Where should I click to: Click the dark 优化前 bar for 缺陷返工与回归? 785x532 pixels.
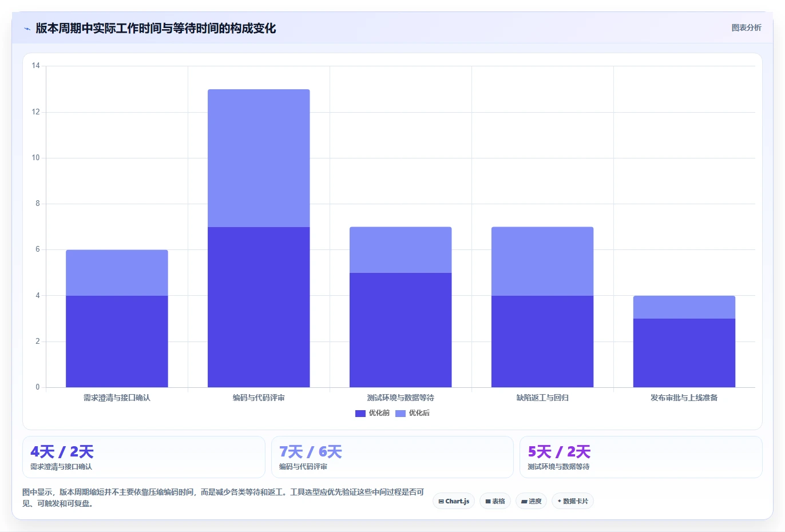(x=542, y=342)
